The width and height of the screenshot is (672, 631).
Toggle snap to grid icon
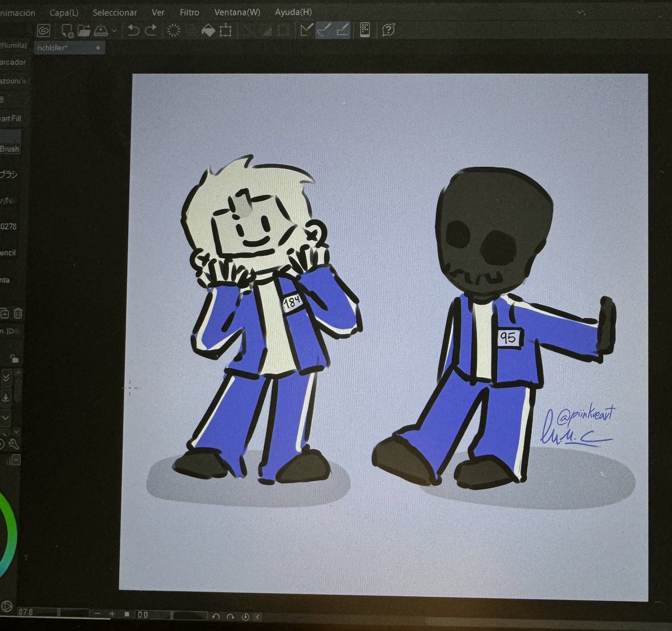tap(342, 30)
